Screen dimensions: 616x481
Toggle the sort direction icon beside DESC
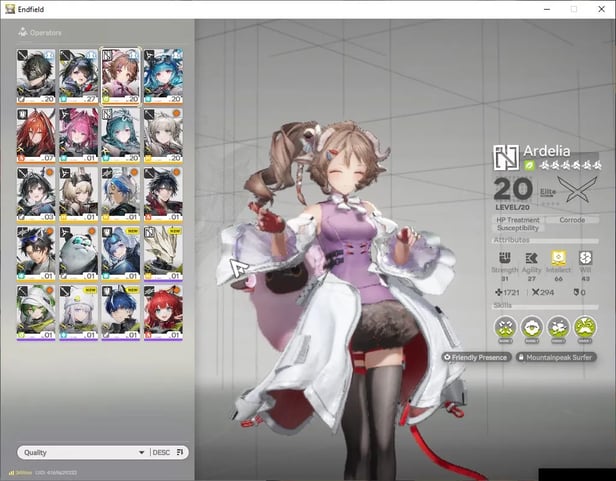180,452
